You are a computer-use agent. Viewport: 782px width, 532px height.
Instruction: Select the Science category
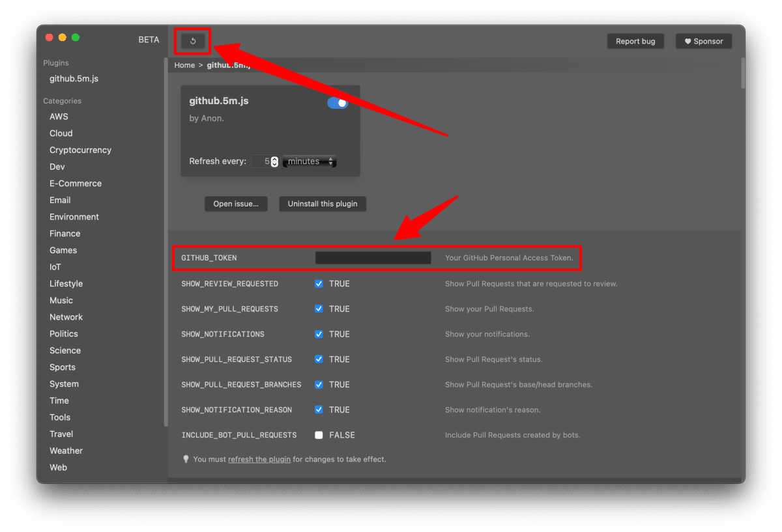65,350
